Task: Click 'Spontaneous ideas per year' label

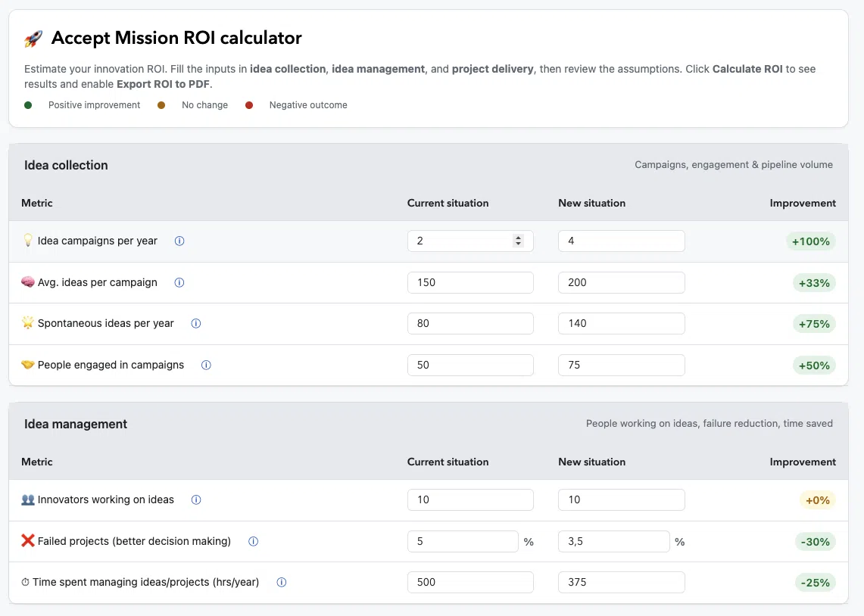Action: pyautogui.click(x=106, y=323)
